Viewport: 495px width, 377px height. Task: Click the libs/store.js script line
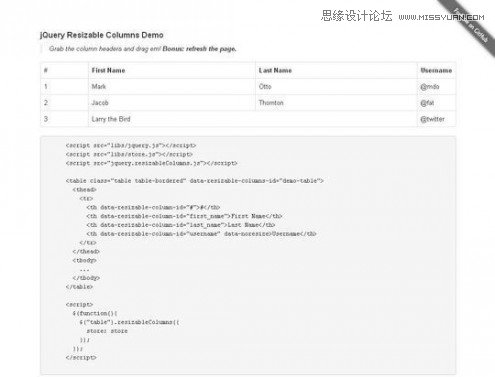click(x=129, y=154)
